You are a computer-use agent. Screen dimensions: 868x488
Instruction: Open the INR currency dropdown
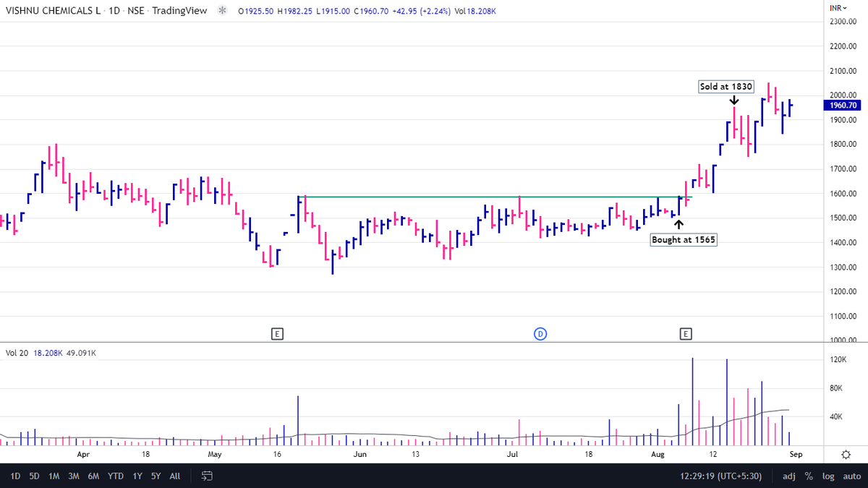click(x=839, y=7)
